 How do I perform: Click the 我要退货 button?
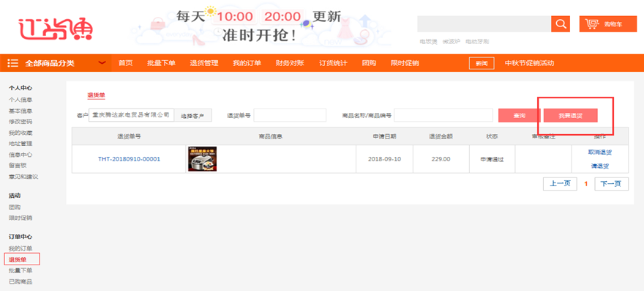point(571,116)
